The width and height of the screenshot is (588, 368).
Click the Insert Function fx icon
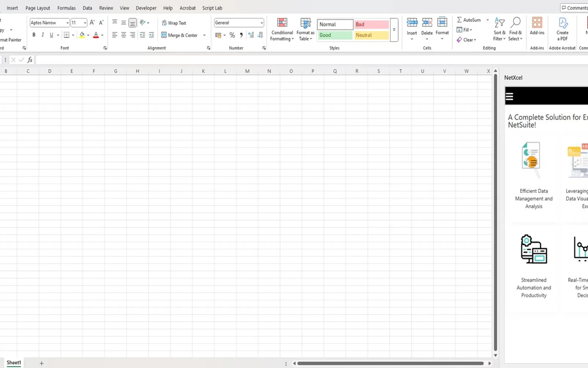[x=30, y=60]
